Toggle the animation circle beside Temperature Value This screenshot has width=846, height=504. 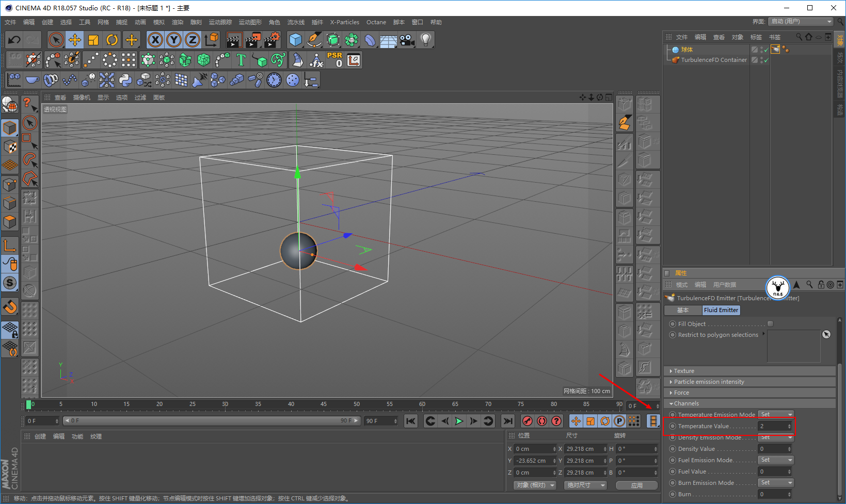[673, 426]
